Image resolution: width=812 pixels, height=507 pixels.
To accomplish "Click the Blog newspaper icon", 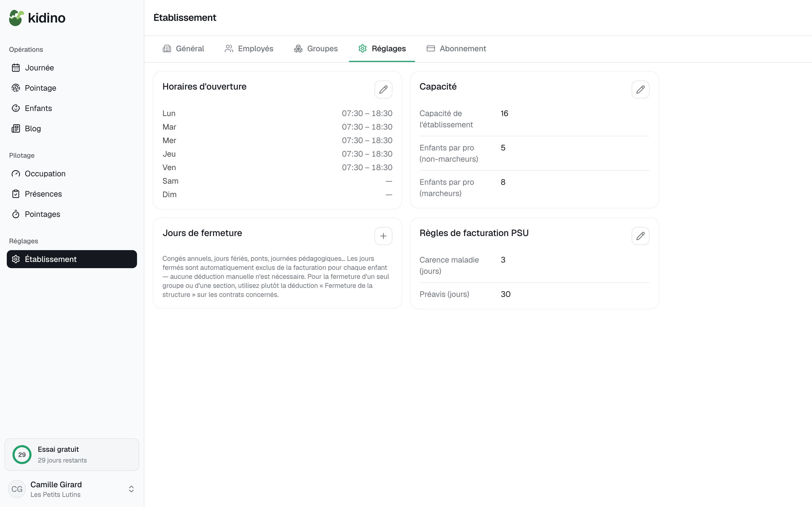I will (16, 128).
